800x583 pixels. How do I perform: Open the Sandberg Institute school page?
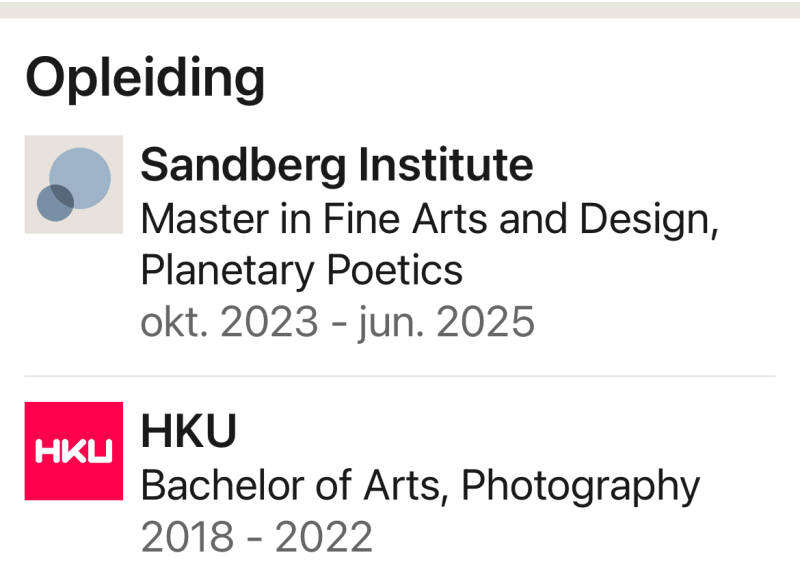pyautogui.click(x=336, y=164)
